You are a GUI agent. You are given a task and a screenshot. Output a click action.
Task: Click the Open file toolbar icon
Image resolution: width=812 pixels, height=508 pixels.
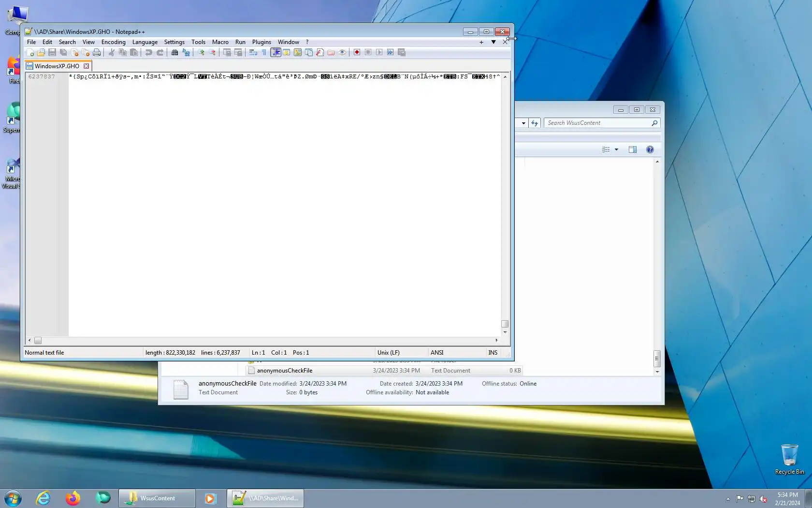tap(41, 52)
